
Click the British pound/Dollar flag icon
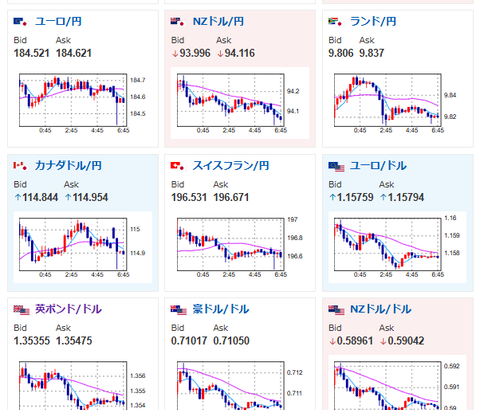(x=21, y=310)
